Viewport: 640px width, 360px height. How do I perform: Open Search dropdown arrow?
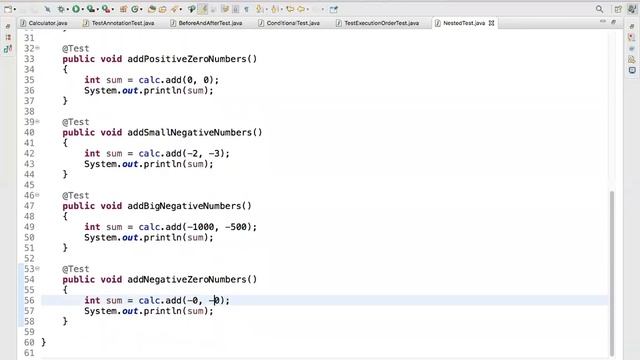(x=180, y=9)
